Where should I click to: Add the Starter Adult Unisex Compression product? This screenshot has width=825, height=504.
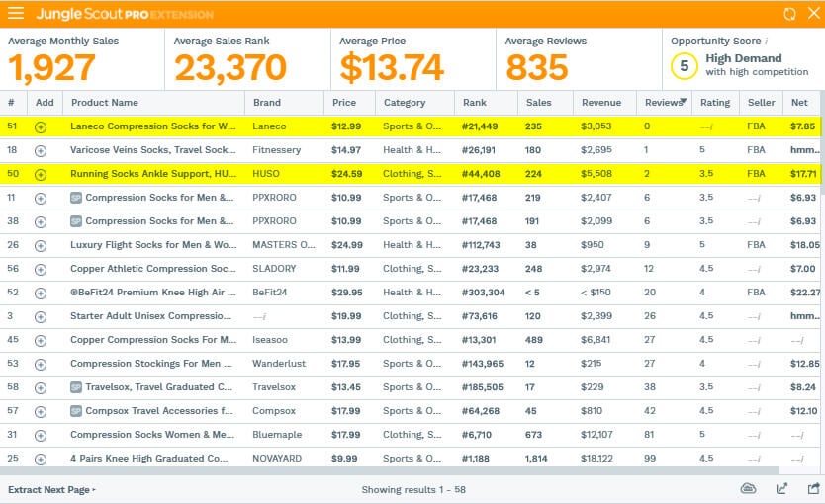click(x=41, y=317)
